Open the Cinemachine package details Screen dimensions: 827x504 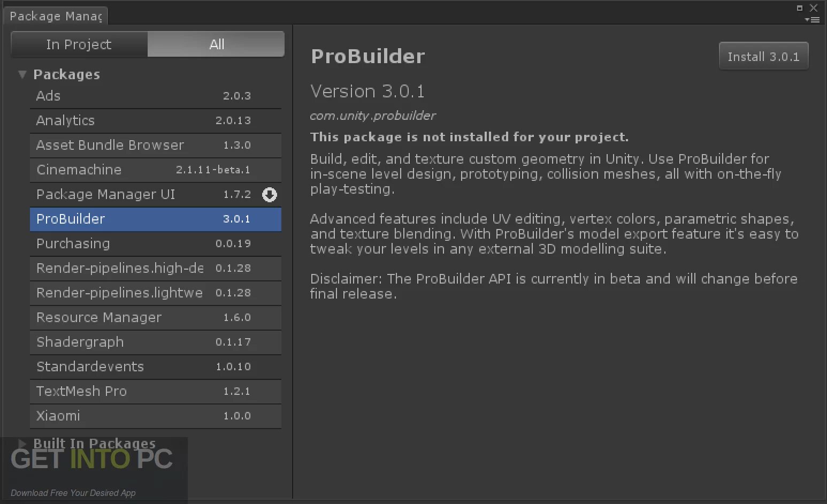pyautogui.click(x=155, y=170)
